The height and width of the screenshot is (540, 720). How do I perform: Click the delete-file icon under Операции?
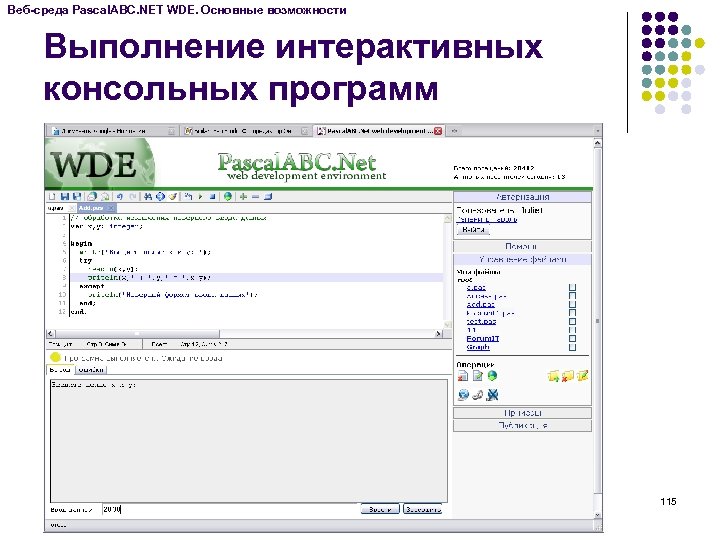(463, 376)
